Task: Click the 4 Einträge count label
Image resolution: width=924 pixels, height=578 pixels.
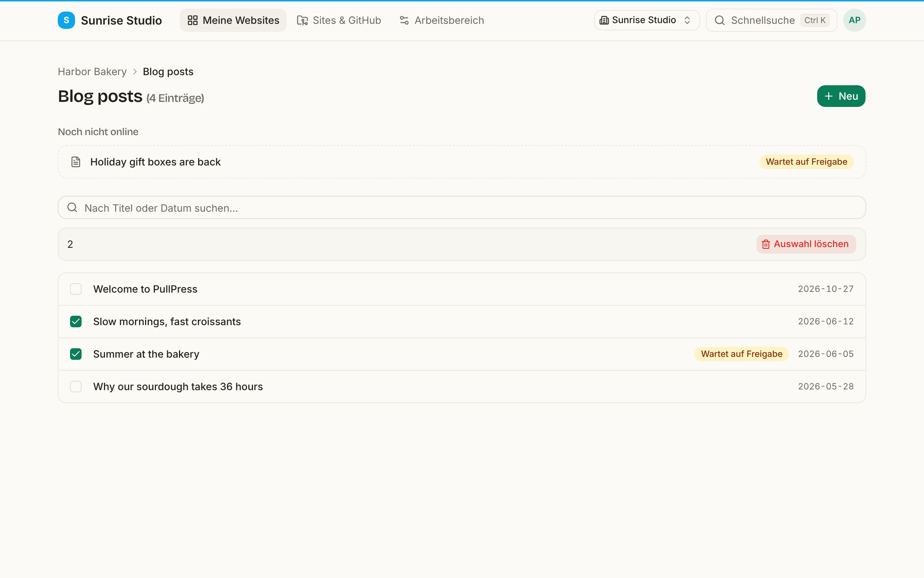Action: 175,98
